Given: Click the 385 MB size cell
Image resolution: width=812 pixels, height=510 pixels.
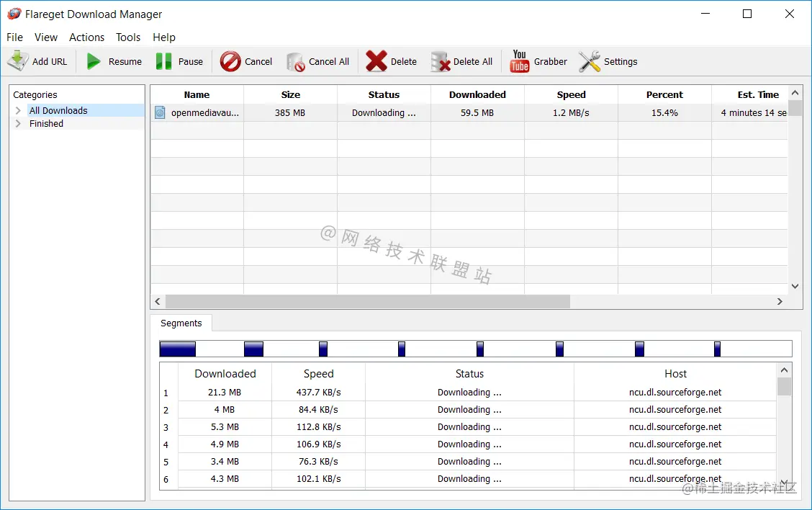Looking at the screenshot, I should pos(290,112).
